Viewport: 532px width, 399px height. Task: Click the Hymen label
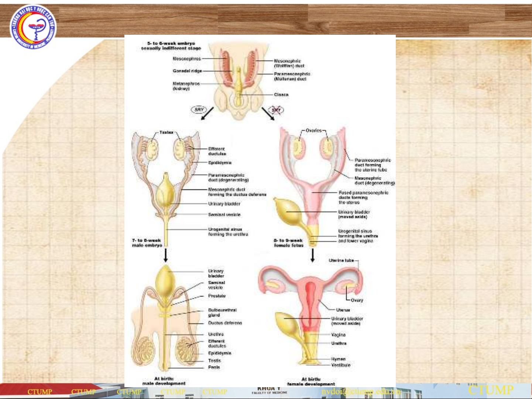pos(338,359)
